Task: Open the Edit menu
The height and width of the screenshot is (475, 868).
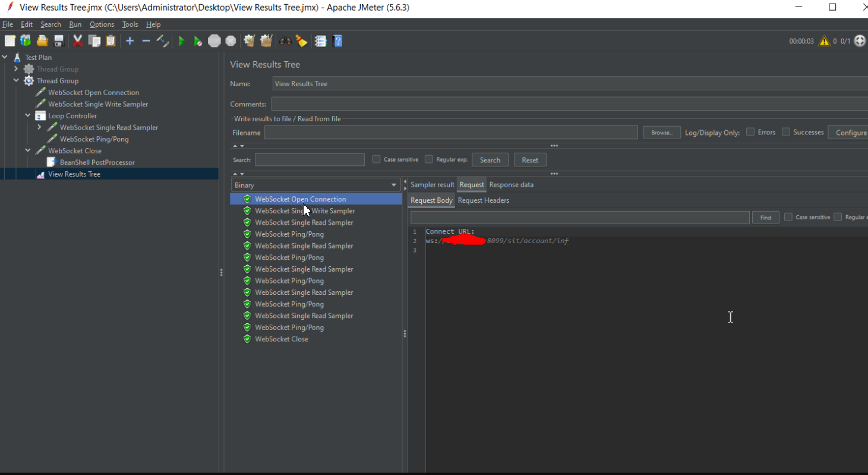Action: pos(27,24)
